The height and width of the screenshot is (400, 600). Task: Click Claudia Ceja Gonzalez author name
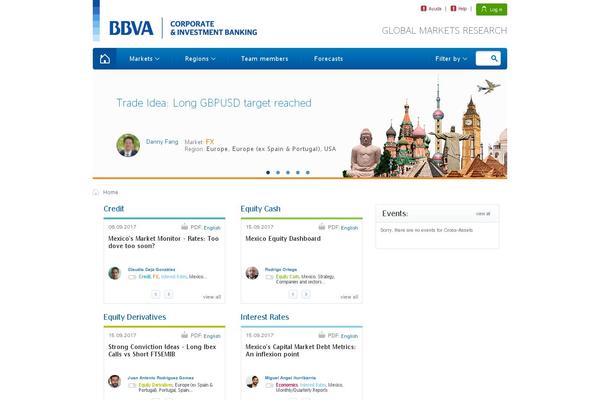point(152,269)
